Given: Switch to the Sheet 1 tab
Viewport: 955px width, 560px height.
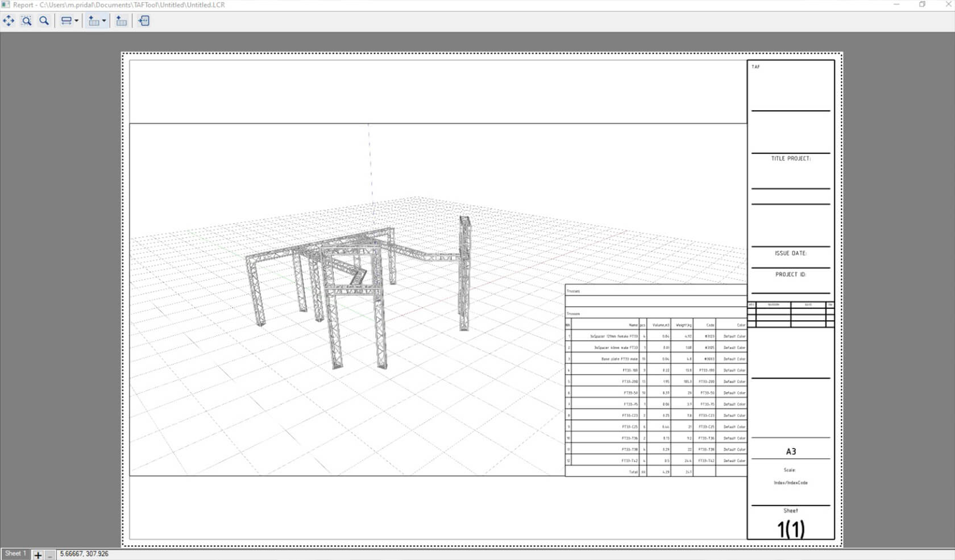Looking at the screenshot, I should coord(15,554).
